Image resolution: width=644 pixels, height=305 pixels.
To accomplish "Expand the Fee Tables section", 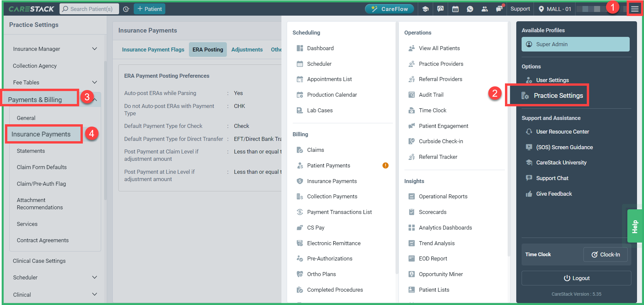I will [94, 82].
